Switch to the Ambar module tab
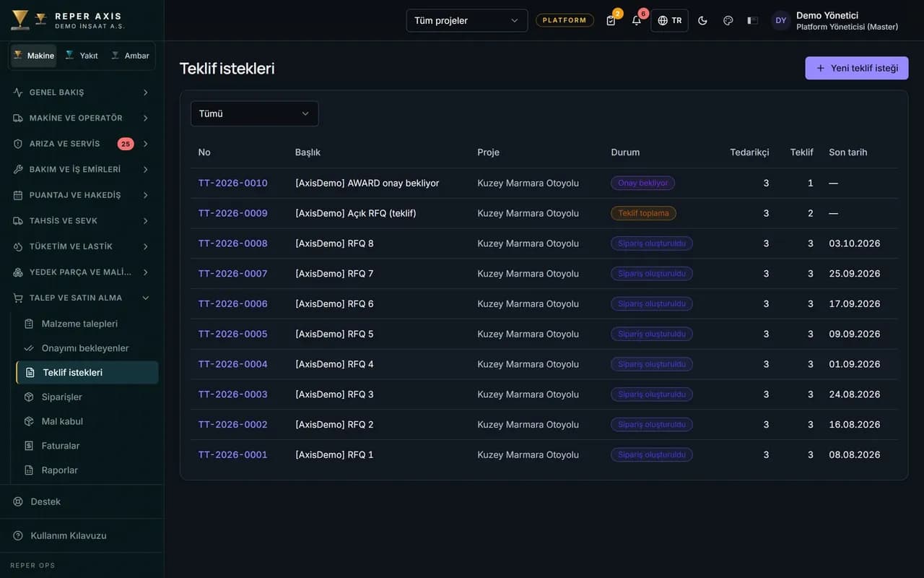The width and height of the screenshot is (924, 578). (x=130, y=56)
